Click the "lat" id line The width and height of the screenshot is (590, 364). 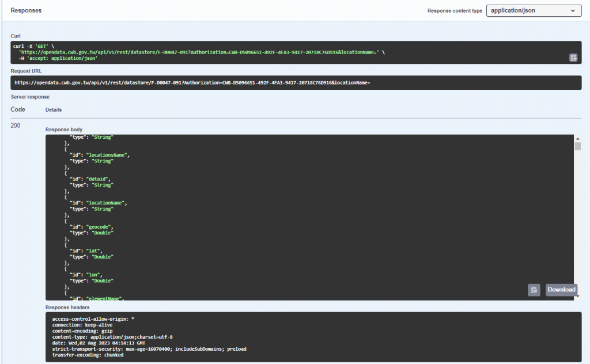point(86,251)
